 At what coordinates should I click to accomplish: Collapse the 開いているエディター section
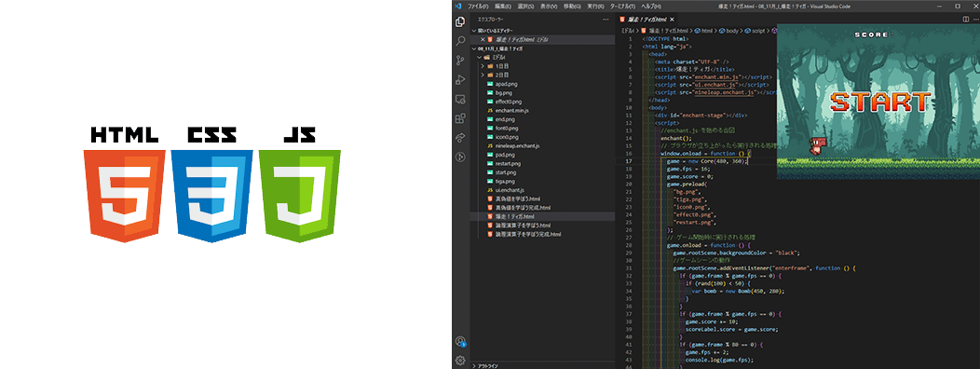tap(474, 30)
